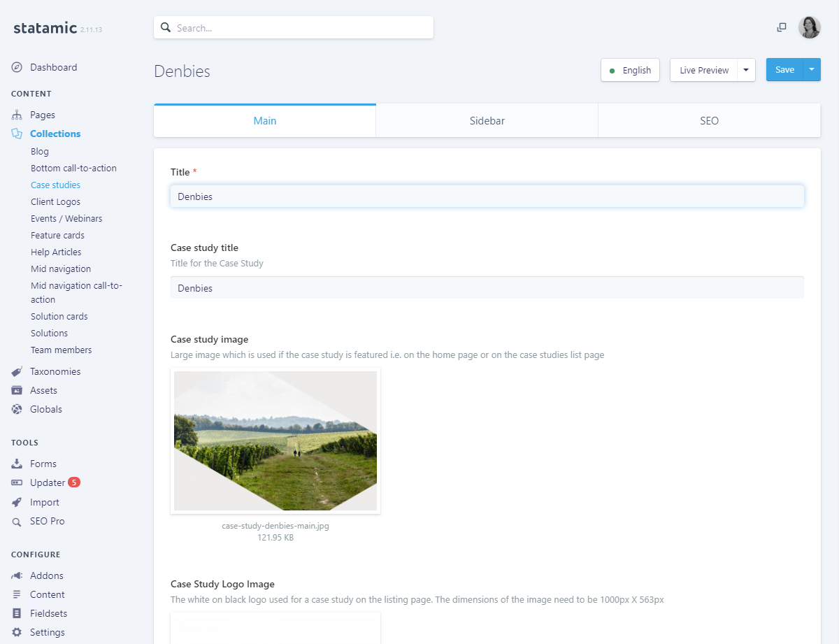Open the user avatar menu
Screen dimensions: 839x644
(x=810, y=27)
